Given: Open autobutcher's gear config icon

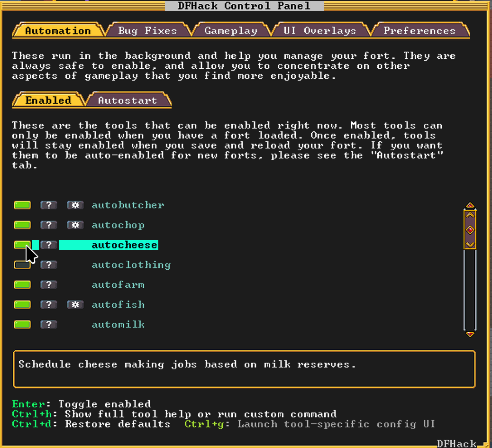Looking at the screenshot, I should (75, 205).
